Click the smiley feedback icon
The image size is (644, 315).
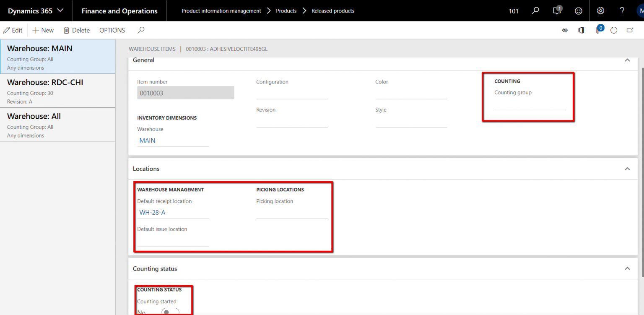(x=579, y=11)
